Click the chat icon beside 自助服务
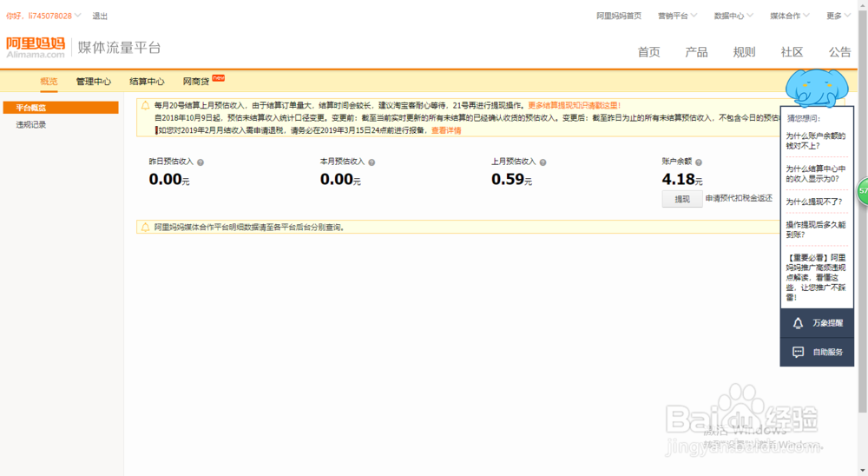 coord(798,352)
